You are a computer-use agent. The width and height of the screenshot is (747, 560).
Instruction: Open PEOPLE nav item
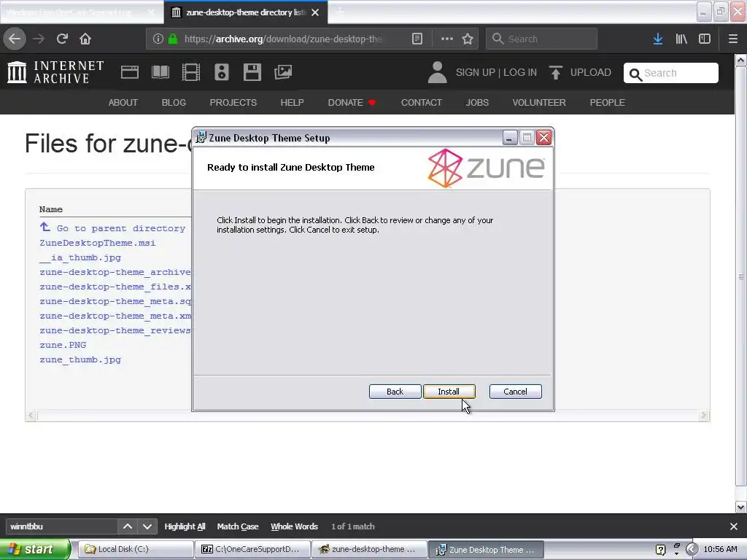[608, 102]
